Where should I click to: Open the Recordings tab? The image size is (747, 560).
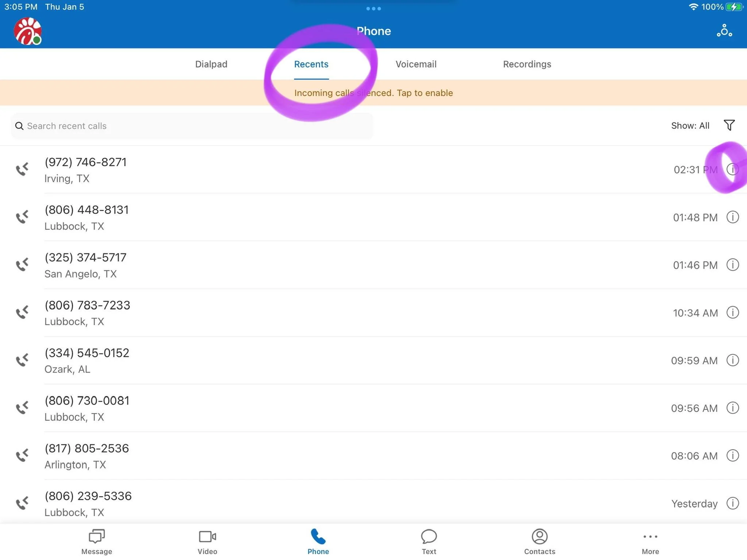point(527,64)
